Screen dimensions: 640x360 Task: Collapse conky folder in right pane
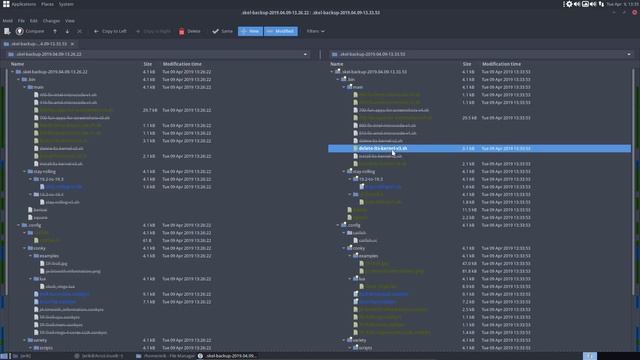pyautogui.click(x=344, y=248)
